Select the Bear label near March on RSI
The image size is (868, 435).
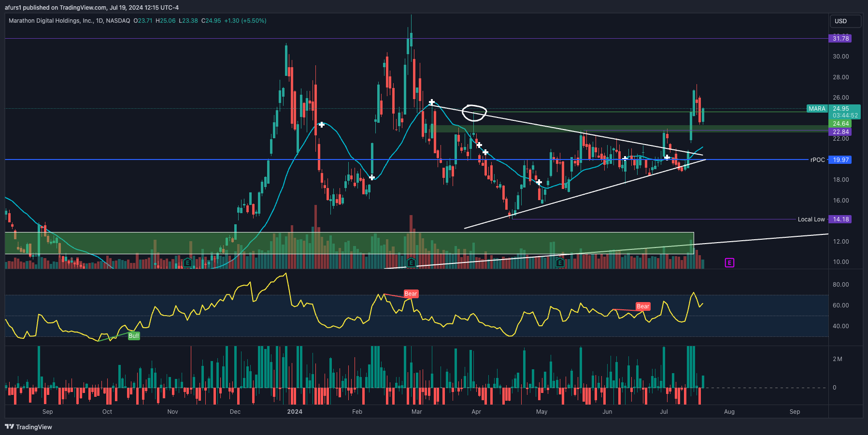coord(411,294)
